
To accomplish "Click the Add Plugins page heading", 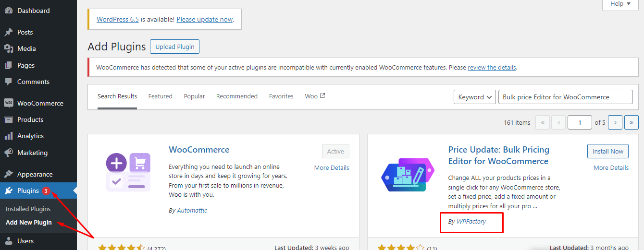I will pos(117,47).
